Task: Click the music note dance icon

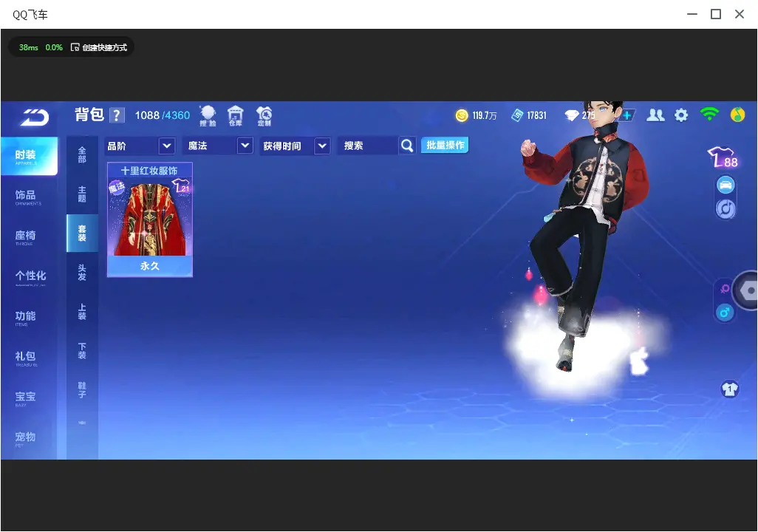Action: (725, 209)
